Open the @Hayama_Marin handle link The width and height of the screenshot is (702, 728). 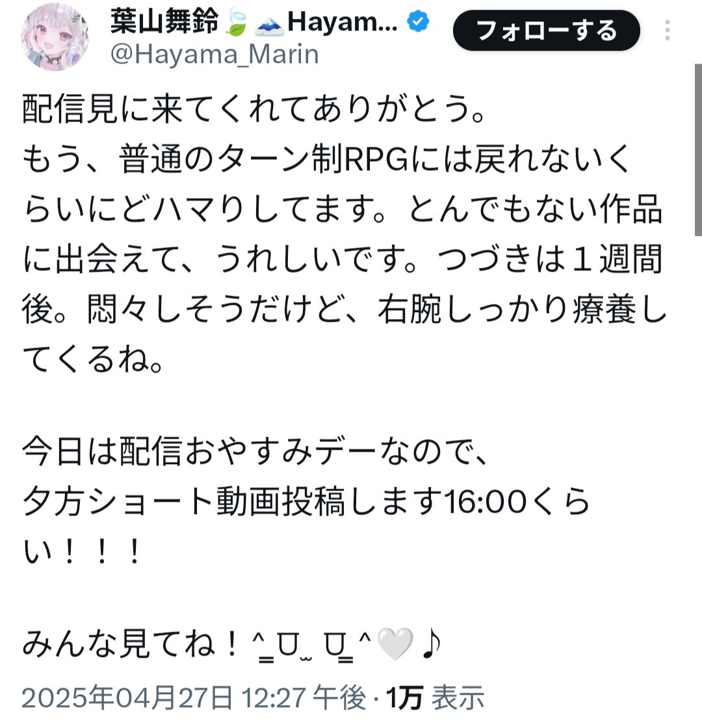point(214,55)
